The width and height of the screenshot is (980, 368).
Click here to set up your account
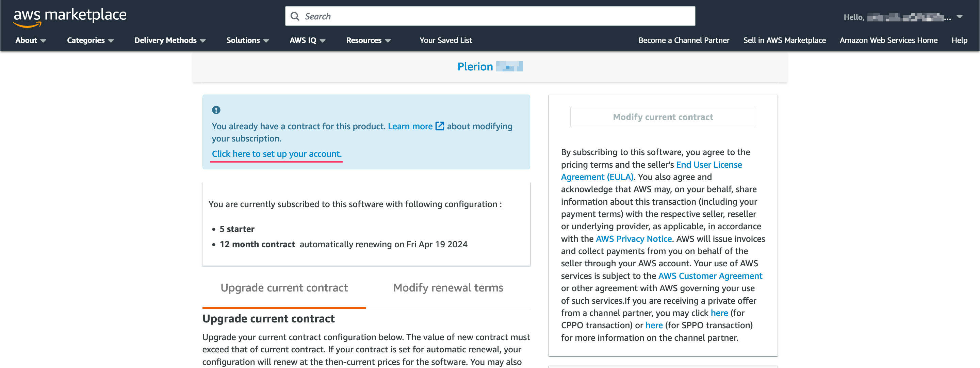coord(277,154)
